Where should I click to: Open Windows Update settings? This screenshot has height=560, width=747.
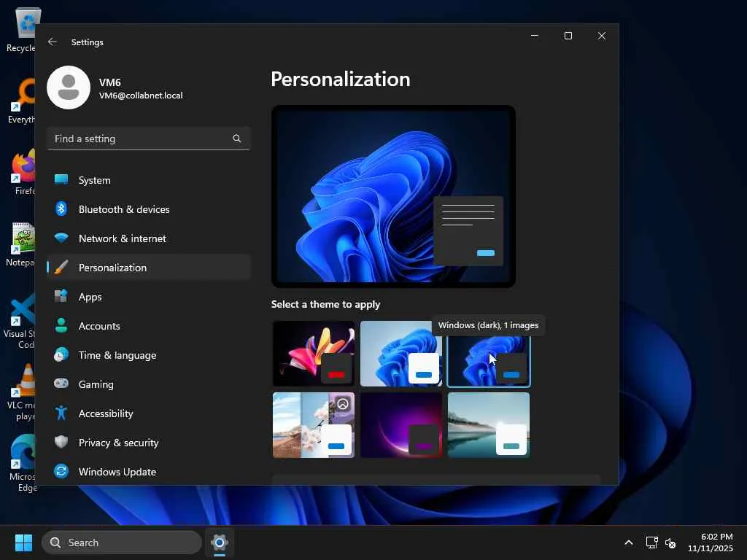click(149, 472)
